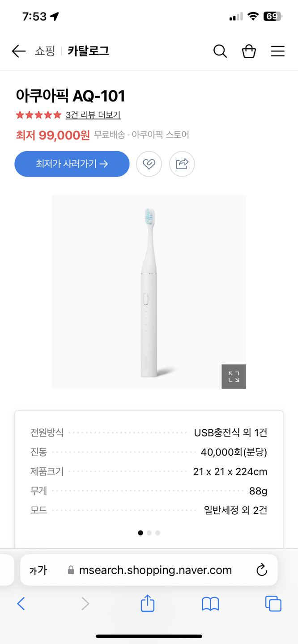This screenshot has width=298, height=644.
Task: Open search on the shopping page
Action: pos(220,51)
